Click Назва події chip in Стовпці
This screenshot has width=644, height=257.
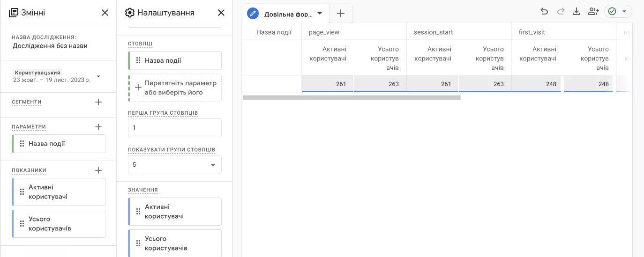pyautogui.click(x=175, y=60)
